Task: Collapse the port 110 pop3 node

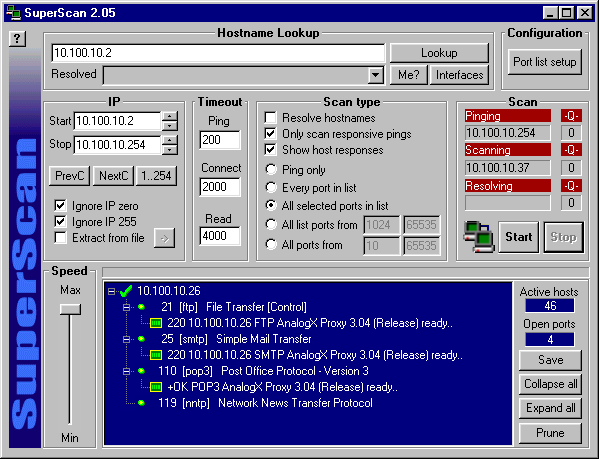Action: 126,371
